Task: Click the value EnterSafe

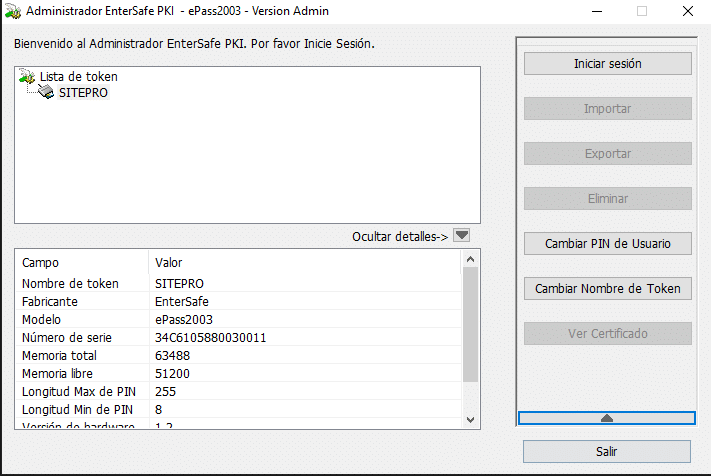Action: point(182,301)
